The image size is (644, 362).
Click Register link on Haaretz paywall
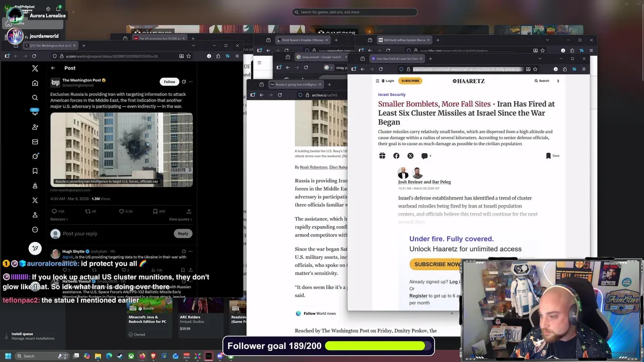pos(418,296)
